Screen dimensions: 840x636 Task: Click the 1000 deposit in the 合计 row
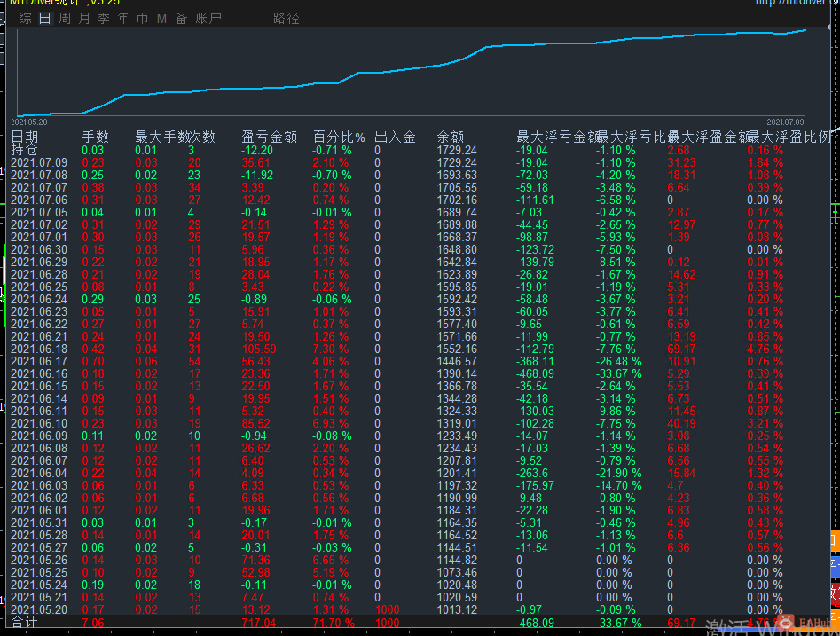pyautogui.click(x=387, y=623)
